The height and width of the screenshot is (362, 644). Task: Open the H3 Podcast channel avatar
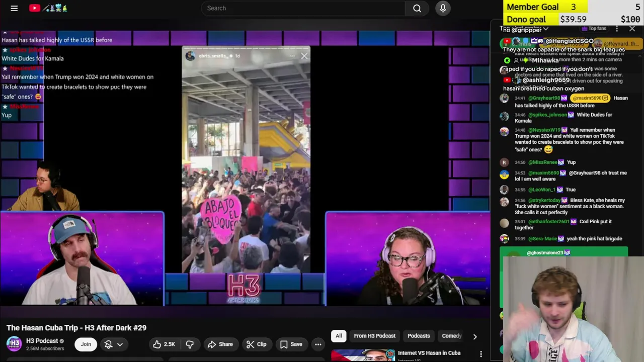pos(14,344)
